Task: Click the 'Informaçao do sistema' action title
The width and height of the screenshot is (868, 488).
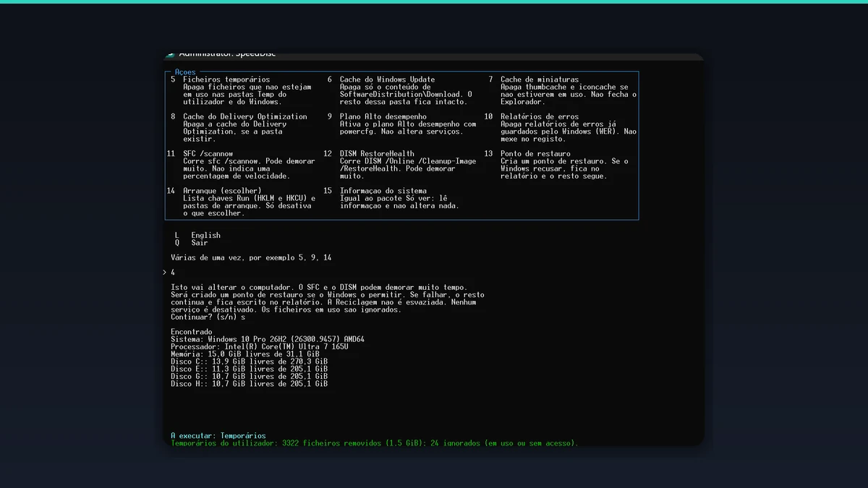Action: click(383, 191)
